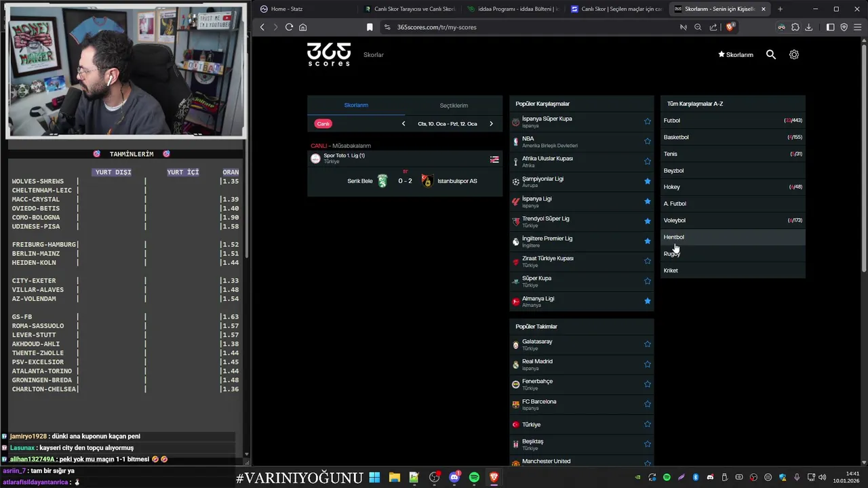This screenshot has height=488, width=868.
Task: Favorite NBA with its star
Action: (648, 141)
